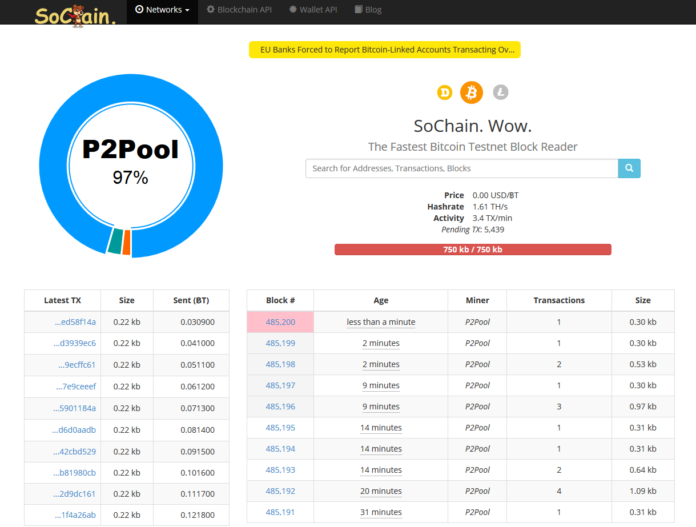Click the Price 0.00 USD/BT value

(495, 195)
